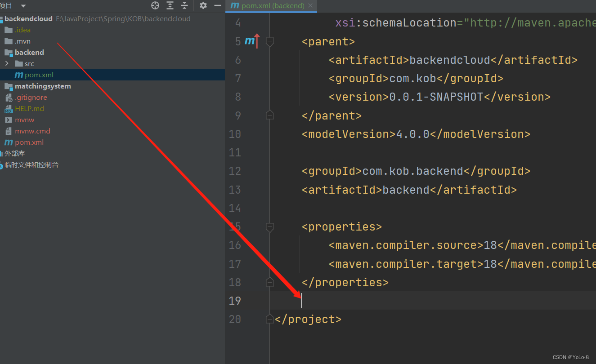Click the fold end marker beside closing project tag
The image size is (596, 364).
[x=270, y=319]
